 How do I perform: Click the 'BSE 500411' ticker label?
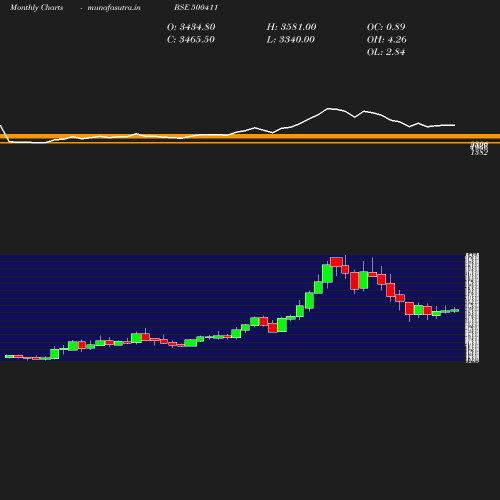pyautogui.click(x=196, y=8)
